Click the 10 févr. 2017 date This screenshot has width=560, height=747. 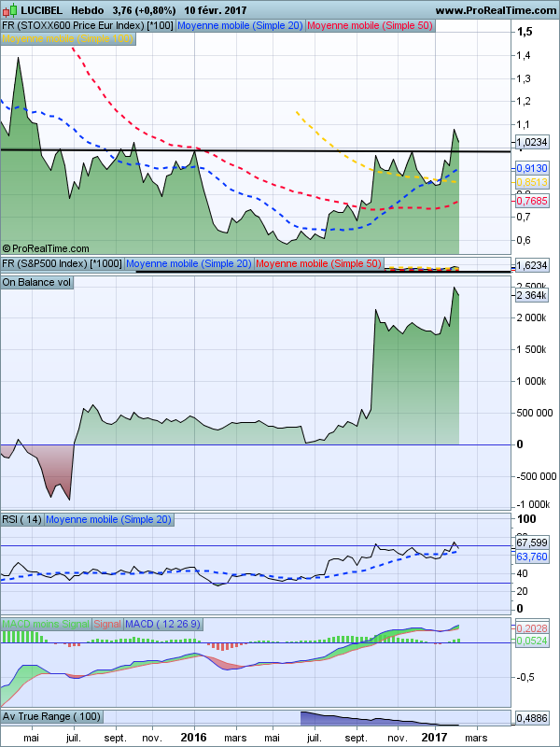[217, 10]
